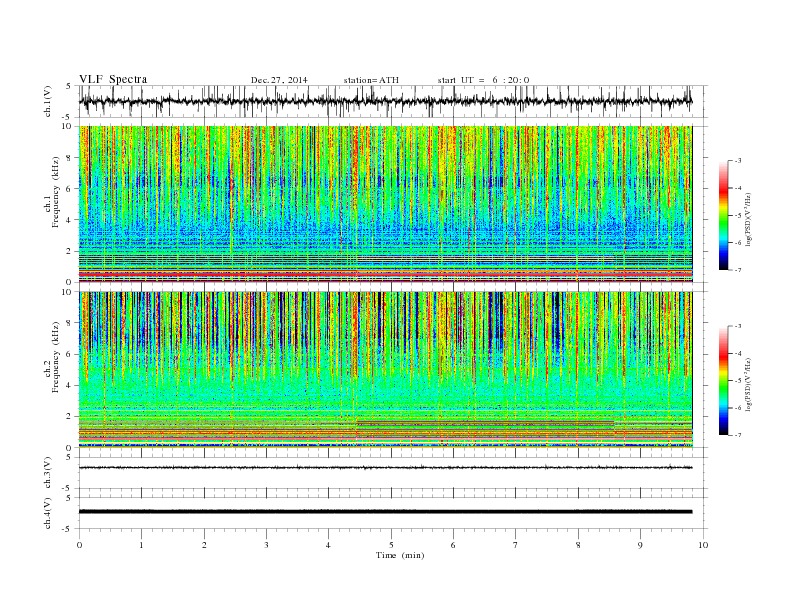Click the ch.1(V) axis label
This screenshot has width=792, height=612.
click(48, 101)
